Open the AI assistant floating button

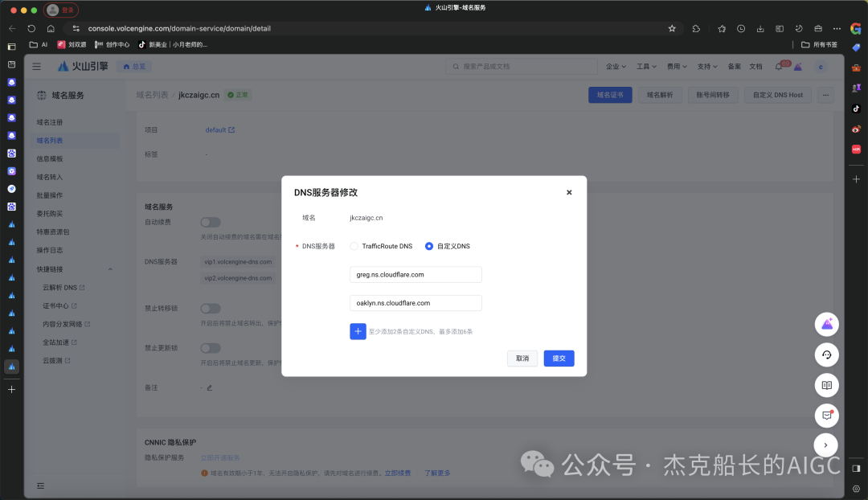pyautogui.click(x=826, y=325)
